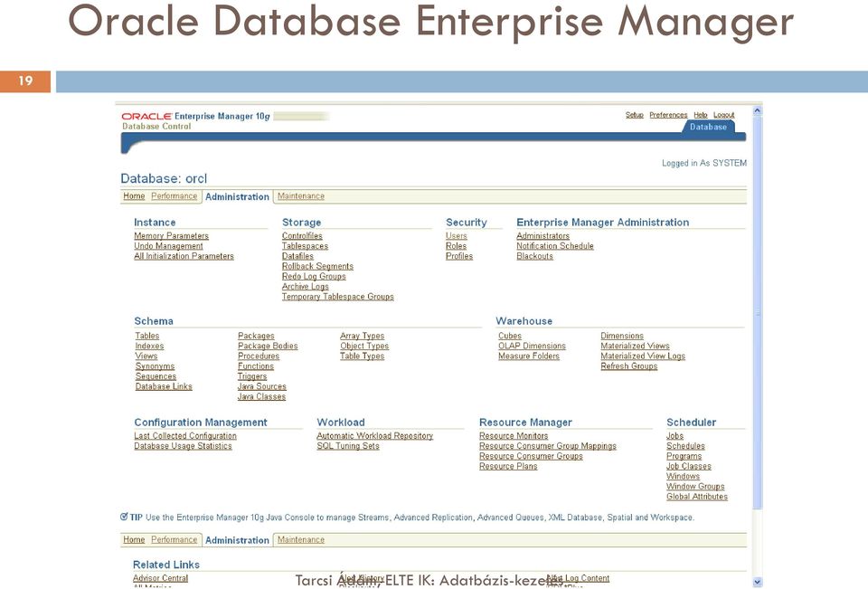Open Object Types link
This screenshot has height=589, width=868.
point(364,347)
